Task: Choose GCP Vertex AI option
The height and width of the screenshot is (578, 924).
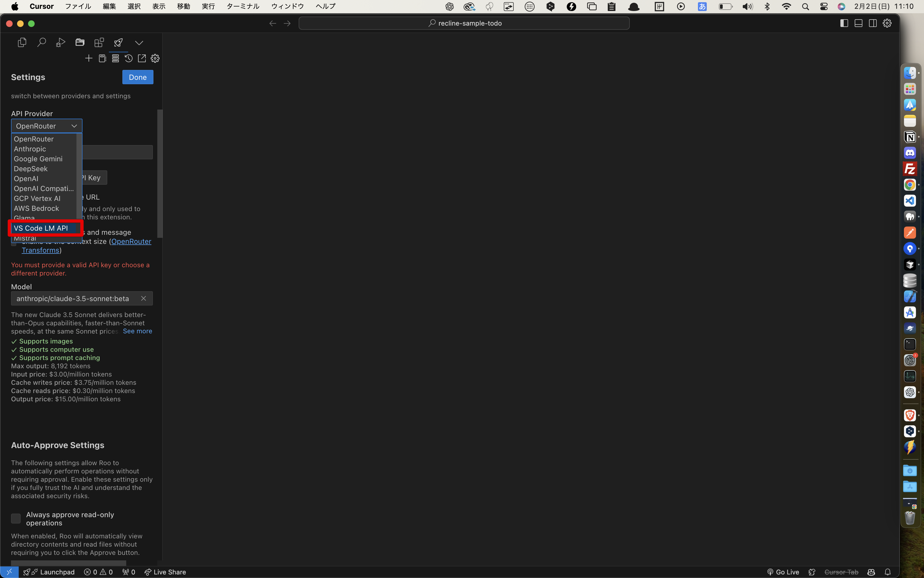Action: [x=44, y=198]
